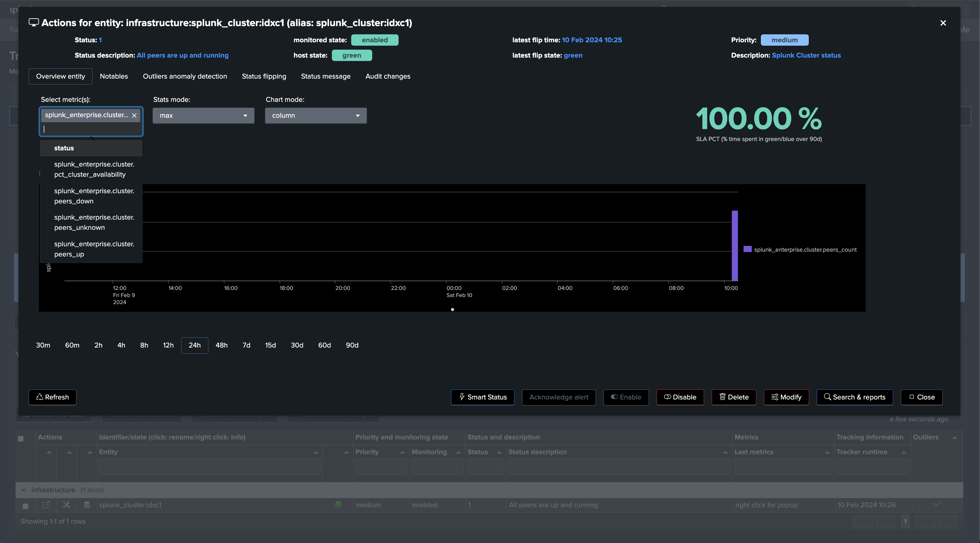Click the Splunk Cluster status description text

tap(806, 56)
